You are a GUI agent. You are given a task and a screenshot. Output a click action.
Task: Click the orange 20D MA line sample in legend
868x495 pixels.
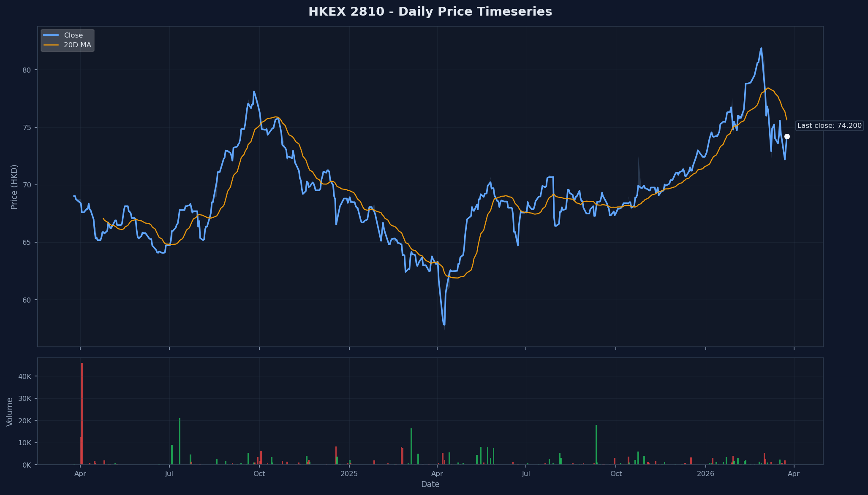point(51,45)
